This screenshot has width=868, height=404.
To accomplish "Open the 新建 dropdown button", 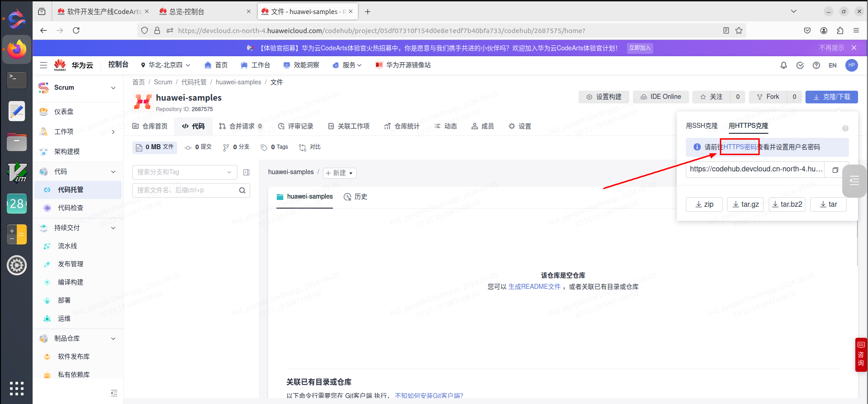I will click(340, 173).
